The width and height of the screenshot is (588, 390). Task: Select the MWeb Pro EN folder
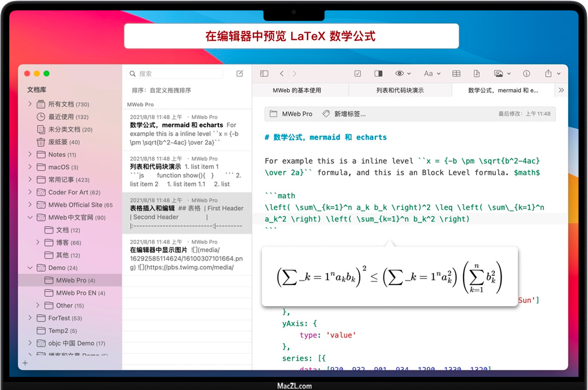click(80, 293)
